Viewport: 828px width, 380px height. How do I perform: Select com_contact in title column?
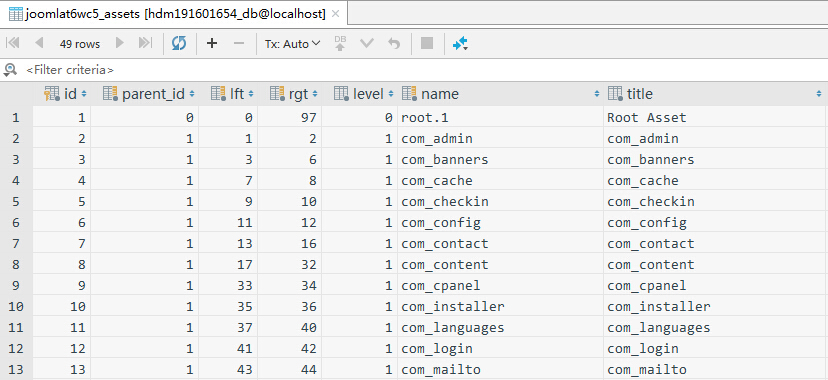(x=715, y=243)
